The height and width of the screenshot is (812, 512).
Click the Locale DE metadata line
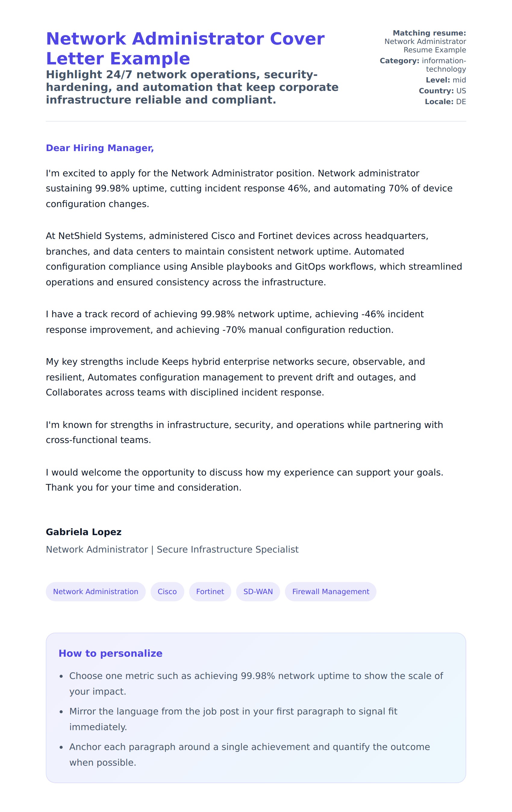[x=445, y=101]
